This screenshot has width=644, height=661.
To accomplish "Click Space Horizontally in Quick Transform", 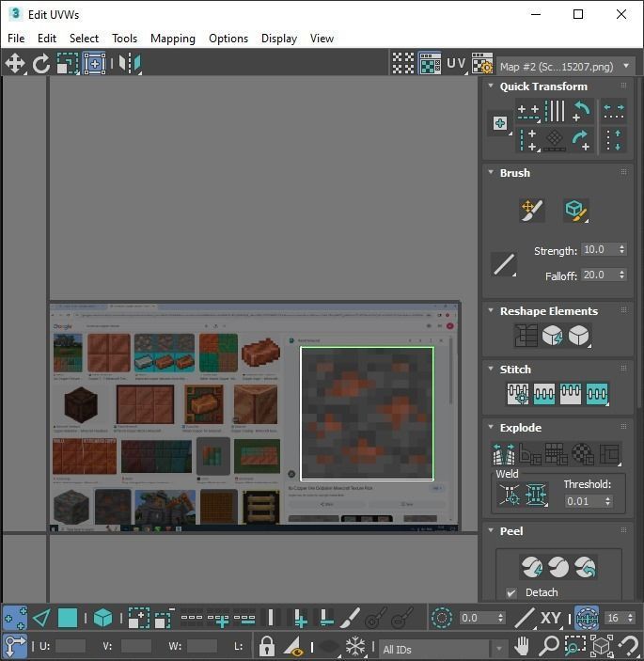I will 614,112.
